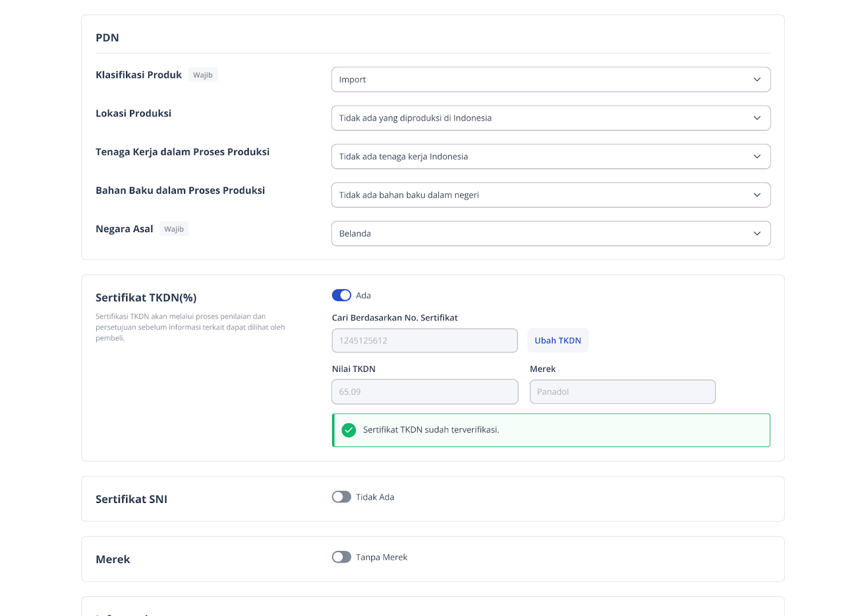Click the chevron arrow in Lokasi Produksi field
866x616 pixels.
coord(757,118)
